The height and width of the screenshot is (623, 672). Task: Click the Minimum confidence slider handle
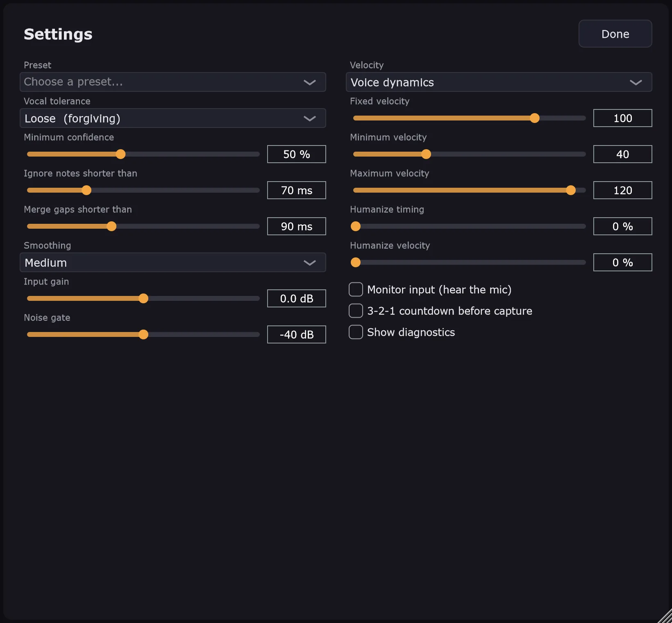click(120, 154)
